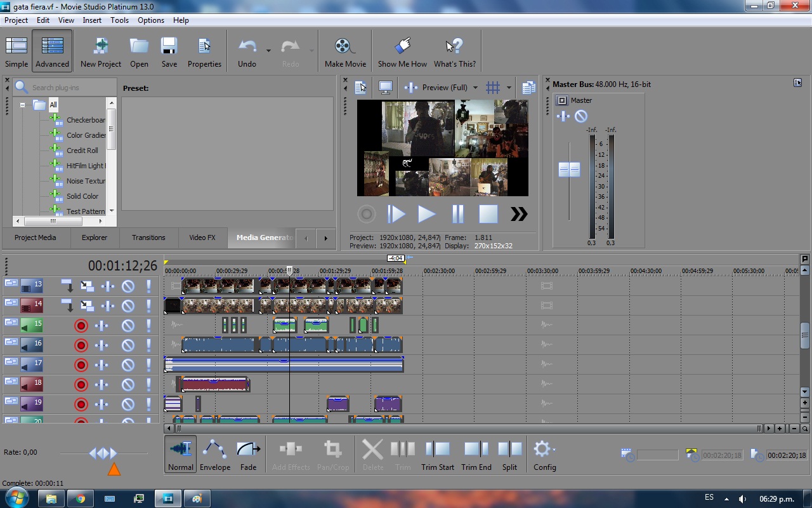Open Master FX on the master bus
The height and width of the screenshot is (508, 812).
coord(563,116)
